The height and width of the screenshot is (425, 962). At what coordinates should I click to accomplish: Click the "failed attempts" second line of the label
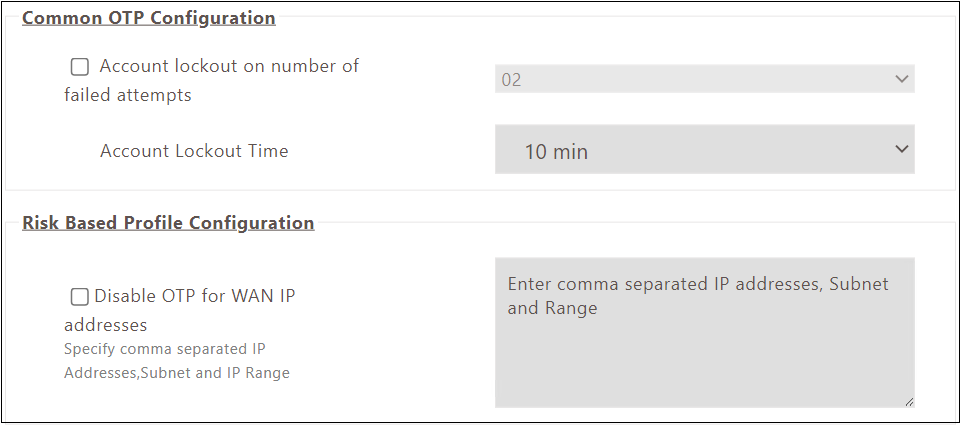click(x=127, y=96)
